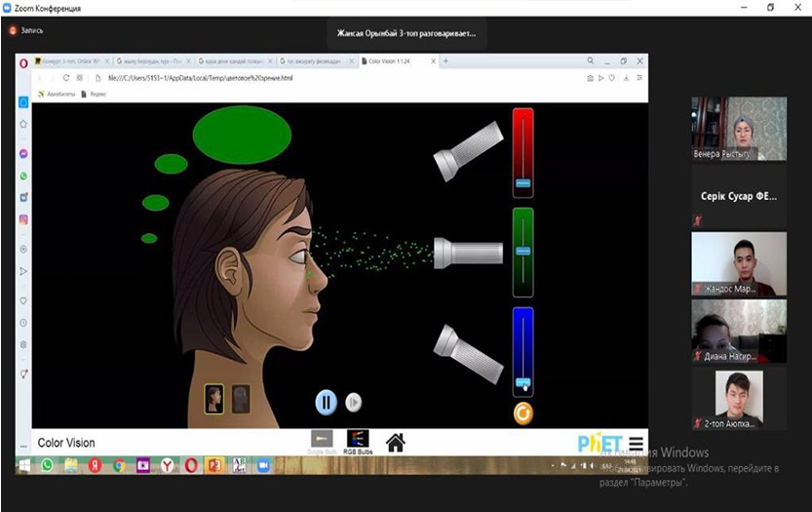The width and height of the screenshot is (812, 512).
Task: Open the PhET hamburger menu
Action: pos(636,444)
